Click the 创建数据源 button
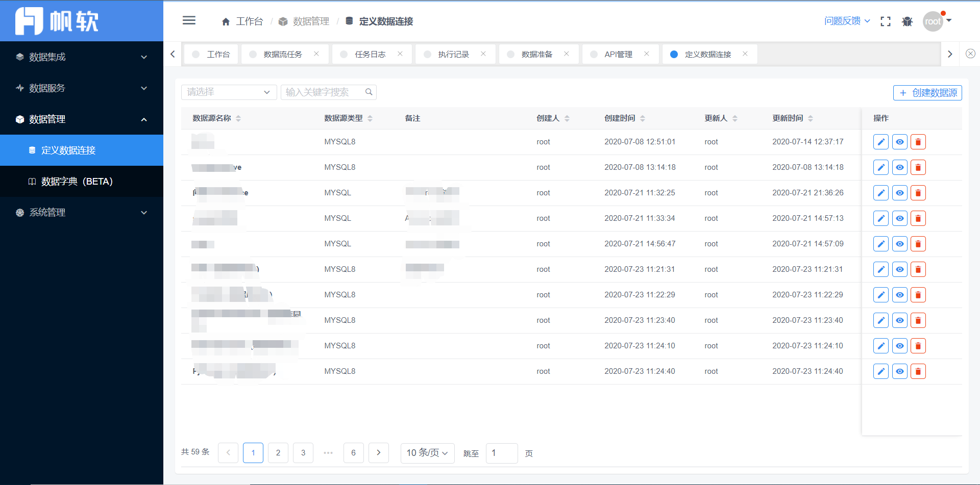 tap(927, 93)
